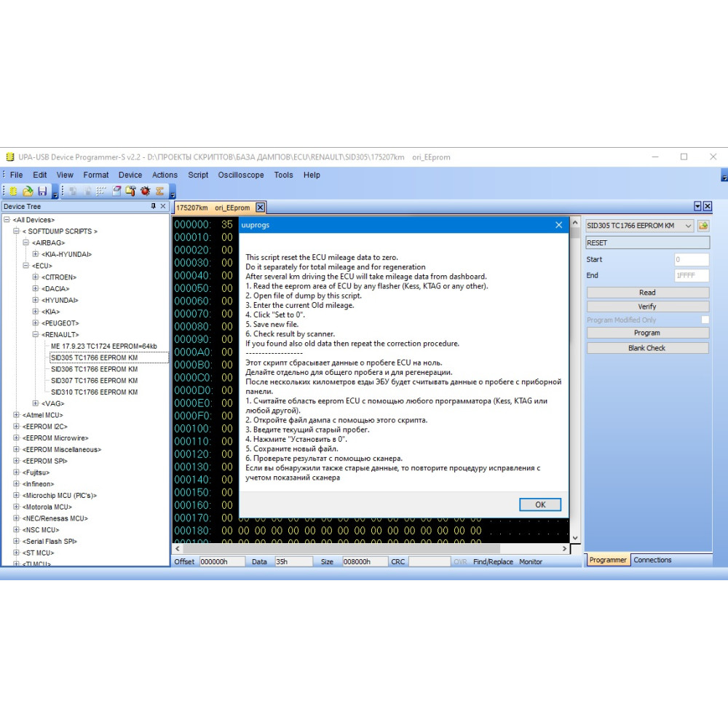Open a dump file via folder icon
Image resolution: width=728 pixels, height=728 pixels.
(x=28, y=191)
